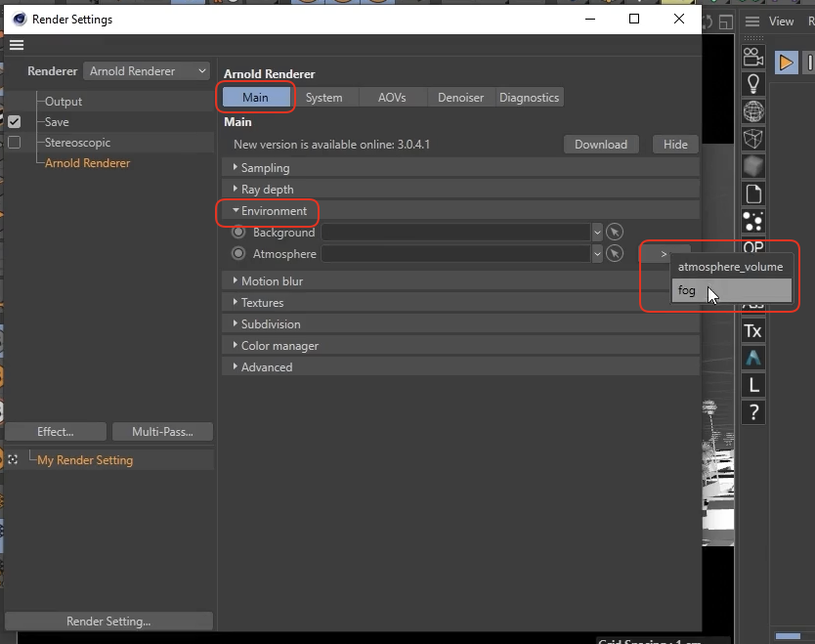Open the View menu in viewport
The width and height of the screenshot is (815, 644).
point(781,21)
